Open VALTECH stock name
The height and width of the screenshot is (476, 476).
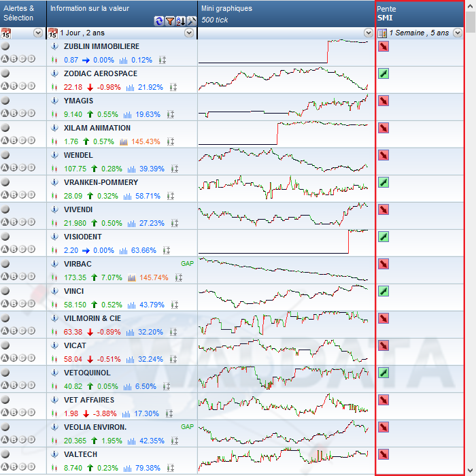point(80,454)
